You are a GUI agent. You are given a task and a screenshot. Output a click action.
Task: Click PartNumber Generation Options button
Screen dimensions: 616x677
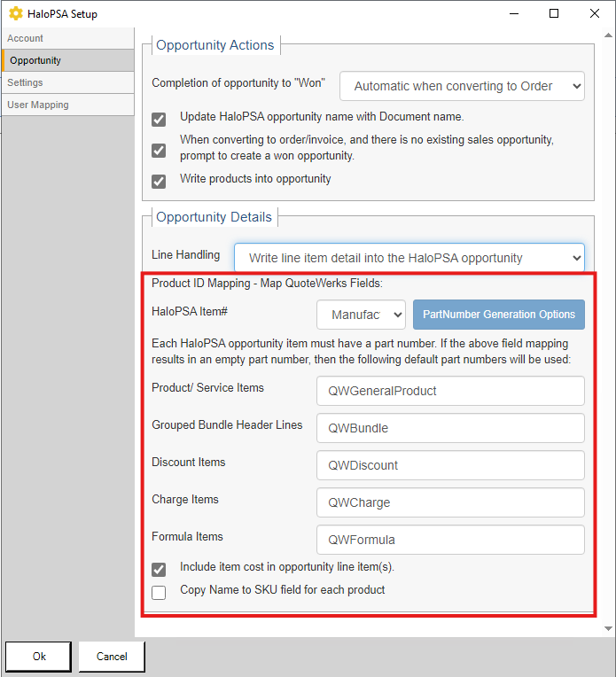[x=498, y=315]
